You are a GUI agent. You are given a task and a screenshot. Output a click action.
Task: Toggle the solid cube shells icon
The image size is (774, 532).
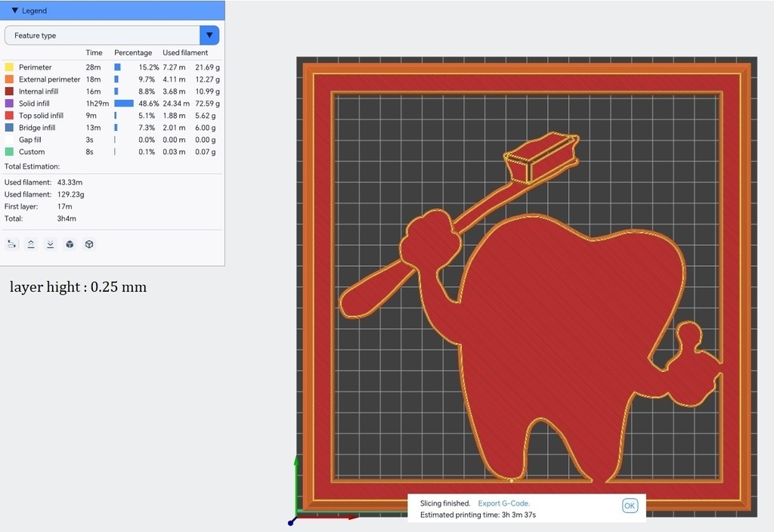coord(70,244)
